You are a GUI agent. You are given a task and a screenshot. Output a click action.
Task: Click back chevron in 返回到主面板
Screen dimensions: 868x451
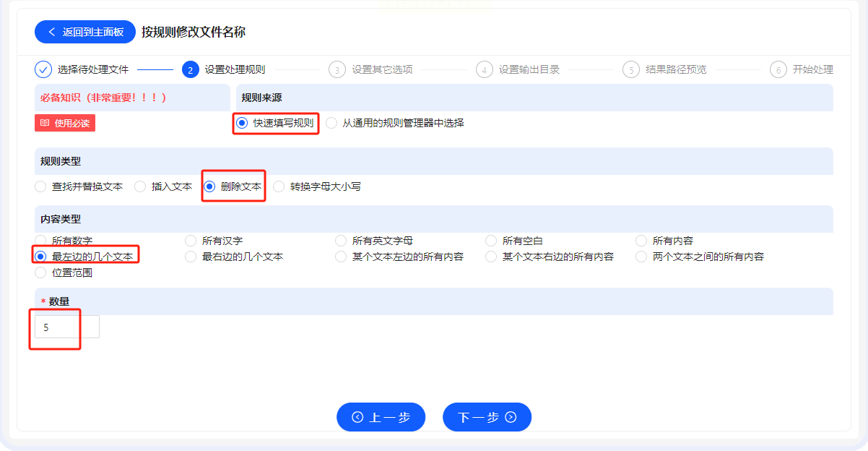coord(51,32)
